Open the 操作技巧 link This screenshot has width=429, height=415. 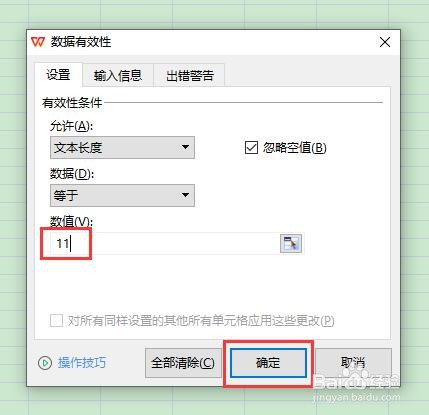click(x=82, y=363)
